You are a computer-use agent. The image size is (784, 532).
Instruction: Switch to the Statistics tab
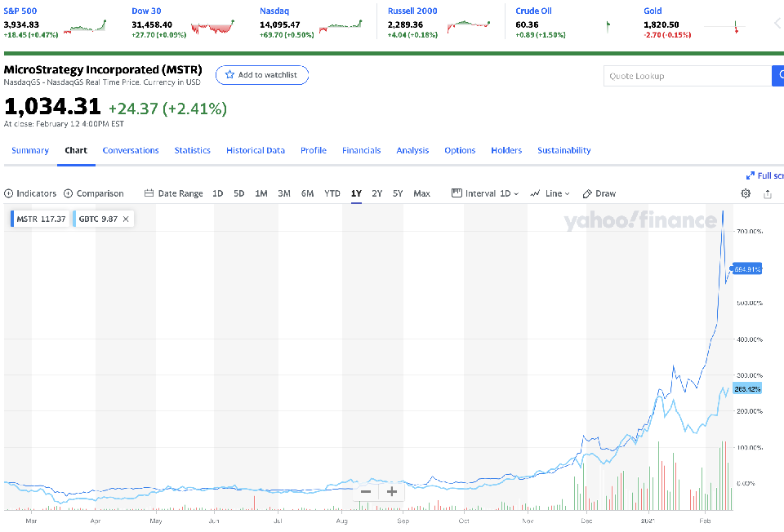(193, 150)
